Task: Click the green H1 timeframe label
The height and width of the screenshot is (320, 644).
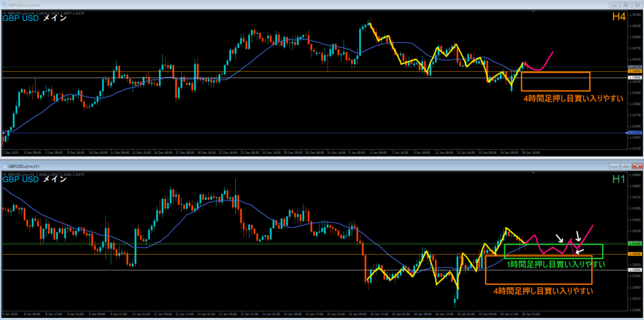Action: [619, 180]
